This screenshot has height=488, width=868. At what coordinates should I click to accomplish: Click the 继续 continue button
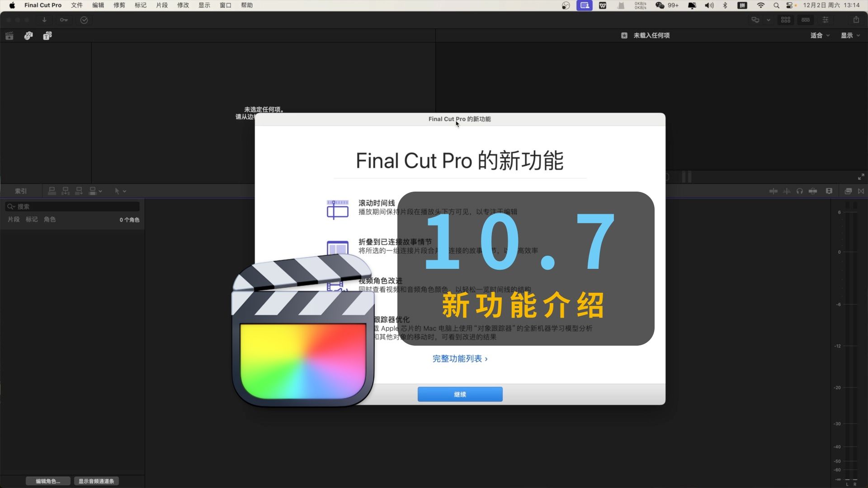[460, 394]
